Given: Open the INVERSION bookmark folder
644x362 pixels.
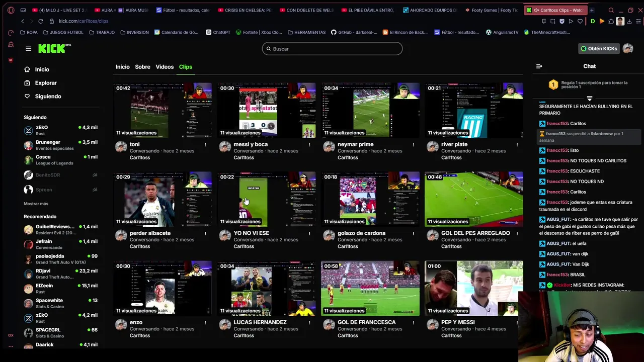Looking at the screenshot, I should click(x=134, y=32).
